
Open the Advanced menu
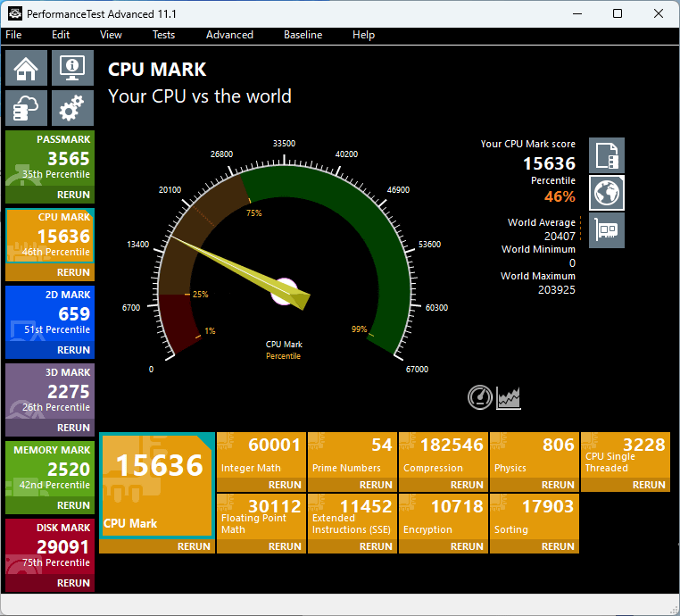pyautogui.click(x=229, y=35)
